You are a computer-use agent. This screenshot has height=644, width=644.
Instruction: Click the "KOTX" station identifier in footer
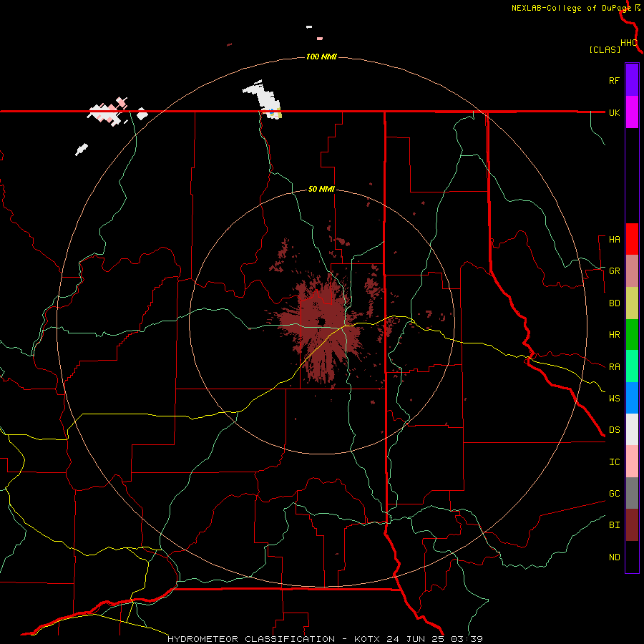pyautogui.click(x=367, y=639)
